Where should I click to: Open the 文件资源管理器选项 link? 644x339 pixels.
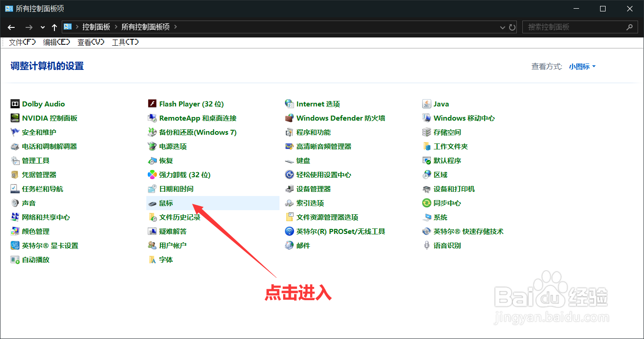tap(327, 217)
